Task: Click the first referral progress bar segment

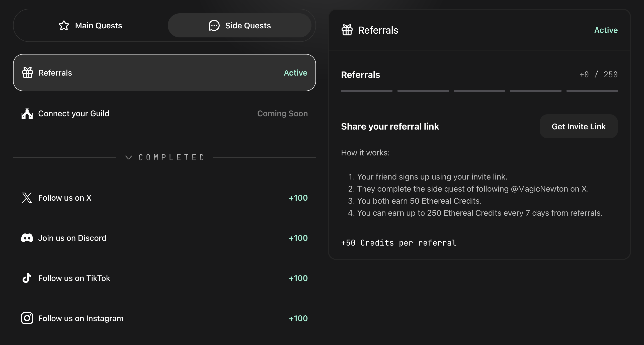Action: pos(367,91)
